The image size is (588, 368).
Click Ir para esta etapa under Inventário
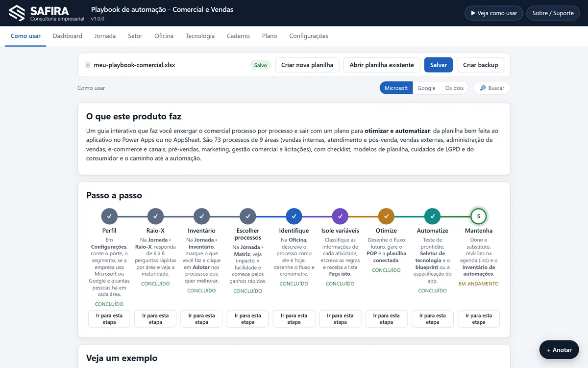201,319
